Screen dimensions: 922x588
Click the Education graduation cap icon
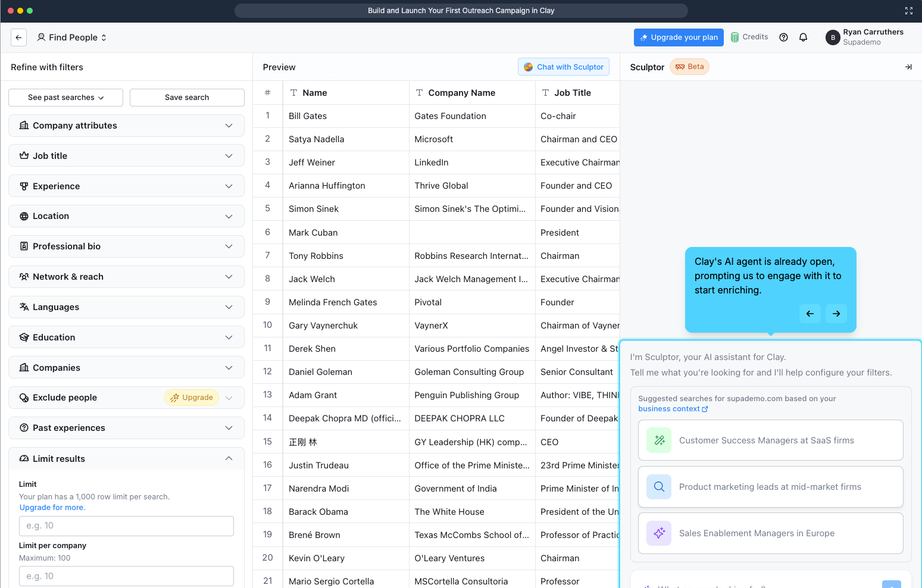tap(24, 337)
